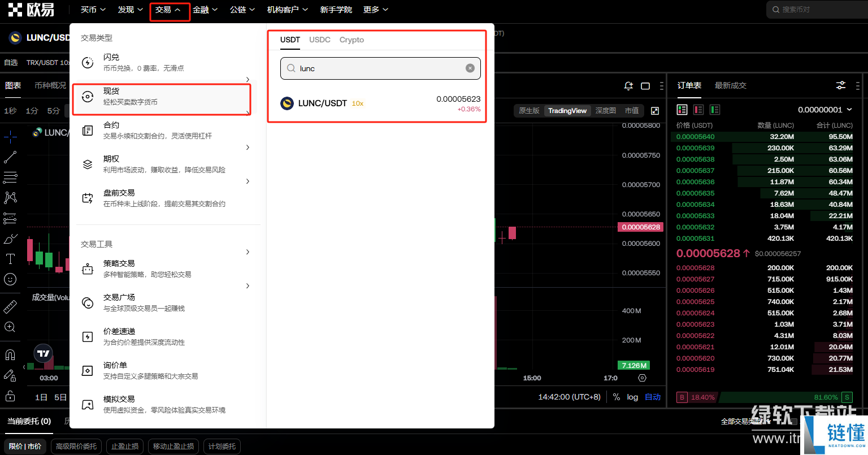Open the 新手学院 link
Viewport: 868px width, 455px height.
336,10
